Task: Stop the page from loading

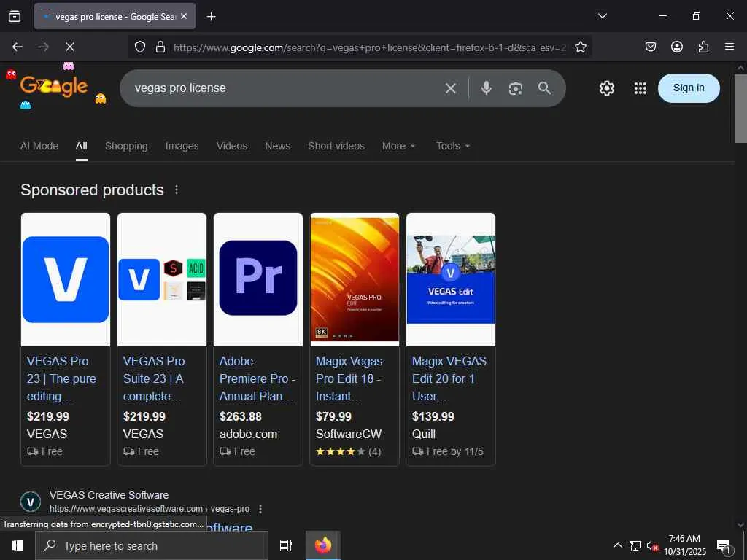Action: pyautogui.click(x=69, y=47)
